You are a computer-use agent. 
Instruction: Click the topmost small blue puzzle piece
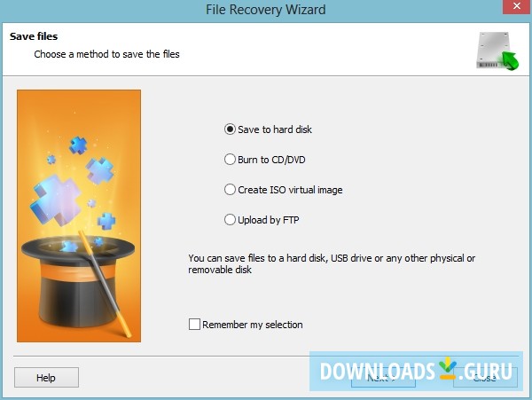click(78, 145)
